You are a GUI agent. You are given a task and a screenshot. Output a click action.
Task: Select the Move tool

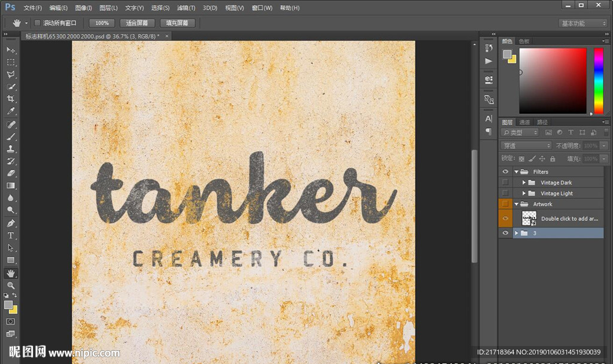click(x=11, y=50)
